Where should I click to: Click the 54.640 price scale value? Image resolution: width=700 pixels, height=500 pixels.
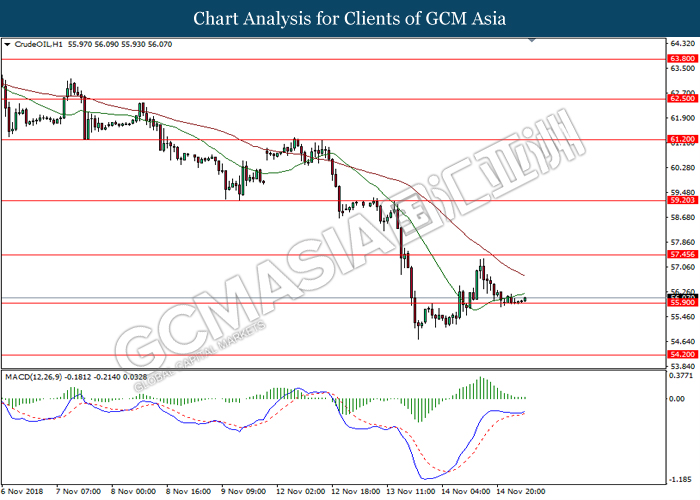tap(683, 342)
